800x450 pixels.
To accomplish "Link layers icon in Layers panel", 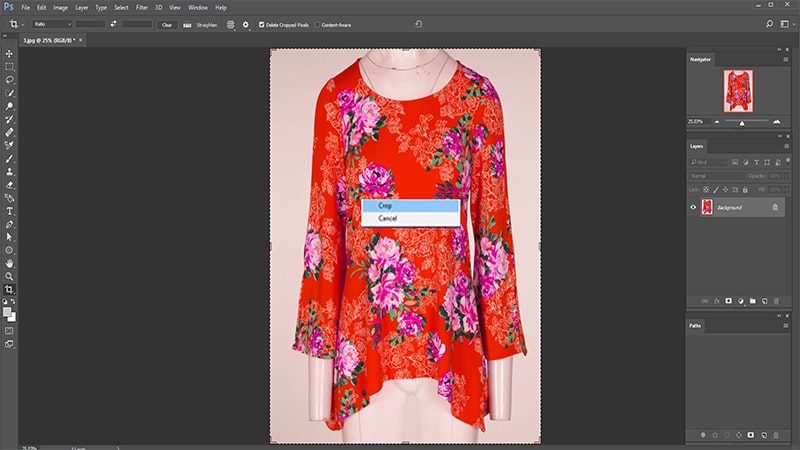I will [x=705, y=301].
